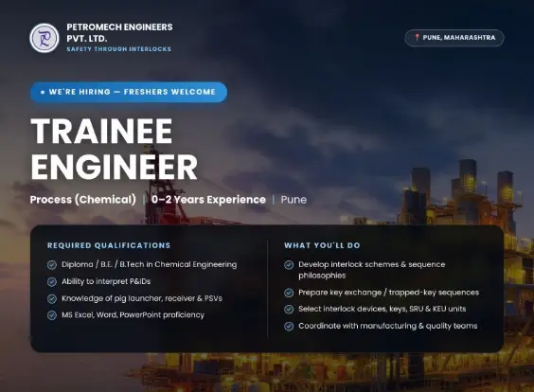Click the Pune, Maharashtra location badge

tap(454, 38)
